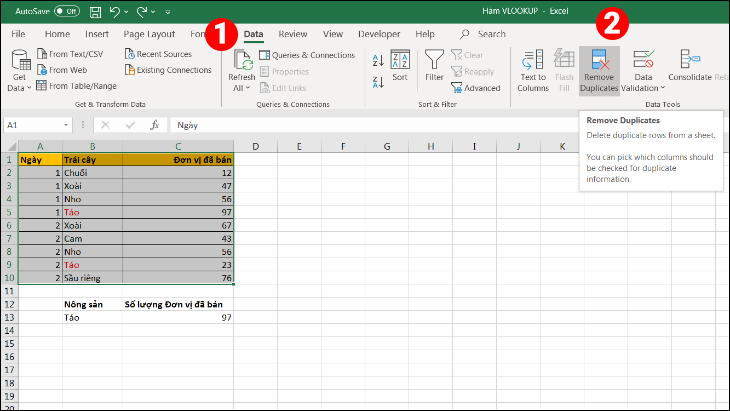Click the Name Box showing A1

pyautogui.click(x=32, y=125)
